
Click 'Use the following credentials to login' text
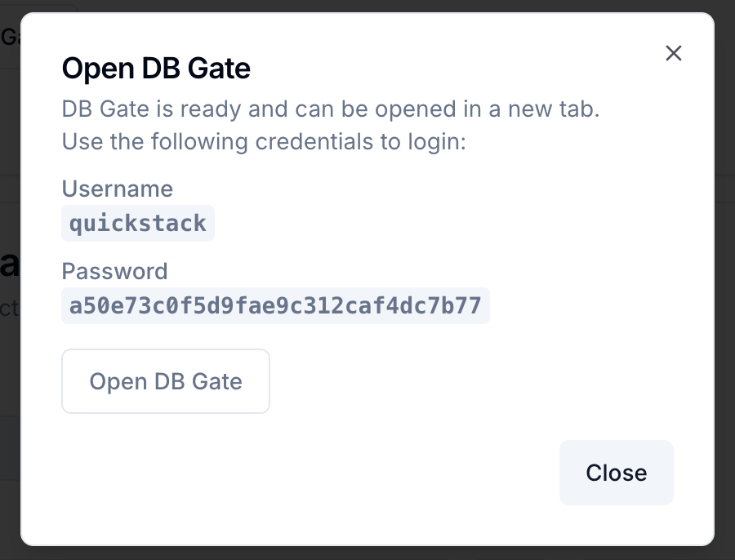(x=264, y=142)
